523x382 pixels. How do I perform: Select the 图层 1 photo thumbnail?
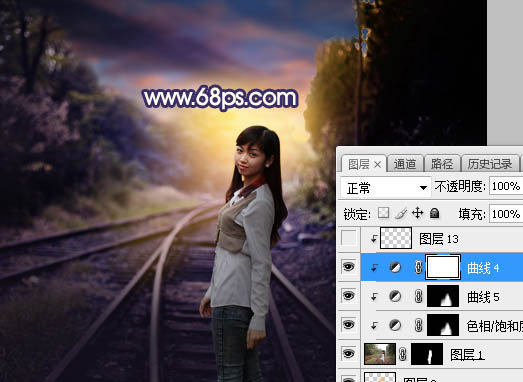coord(380,354)
